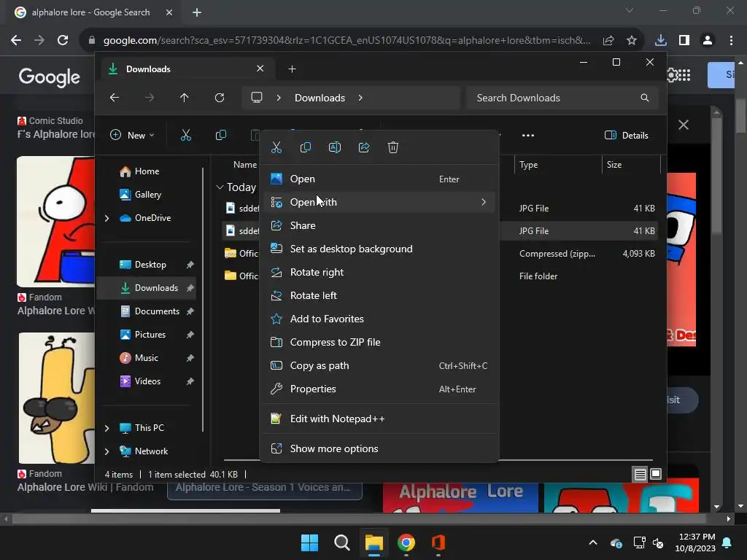This screenshot has height=560, width=747.
Task: Refresh the Downloads folder view
Action: click(x=219, y=98)
